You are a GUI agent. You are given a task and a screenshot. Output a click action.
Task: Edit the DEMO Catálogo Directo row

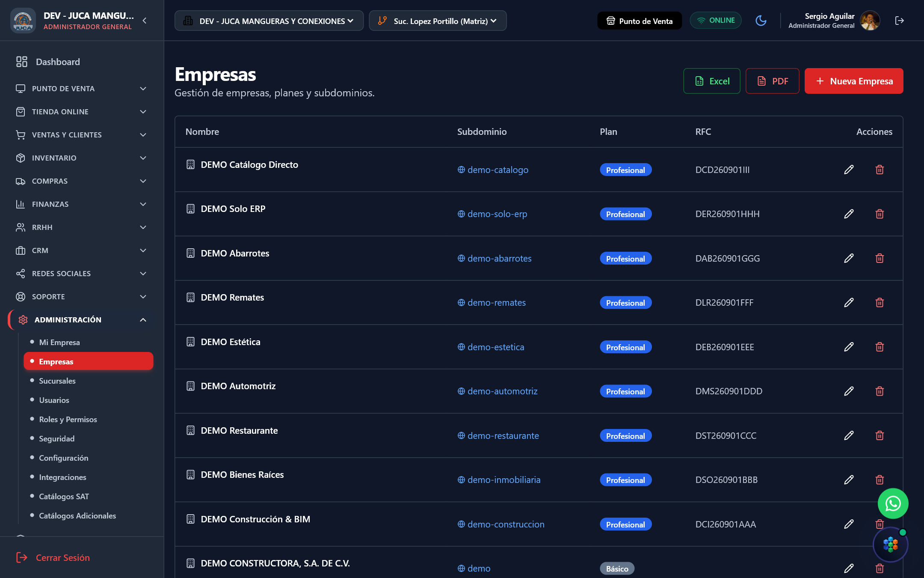click(x=849, y=170)
